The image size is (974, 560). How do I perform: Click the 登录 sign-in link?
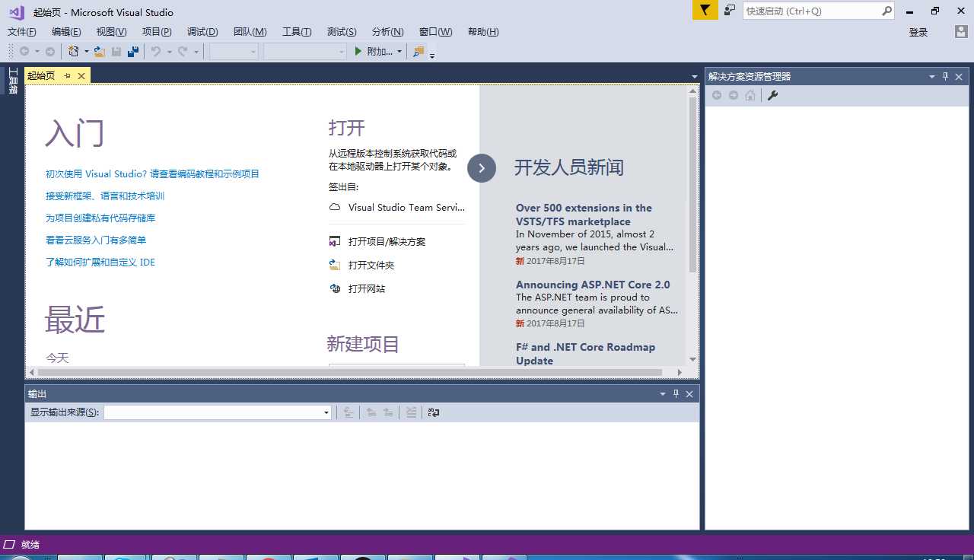[918, 32]
